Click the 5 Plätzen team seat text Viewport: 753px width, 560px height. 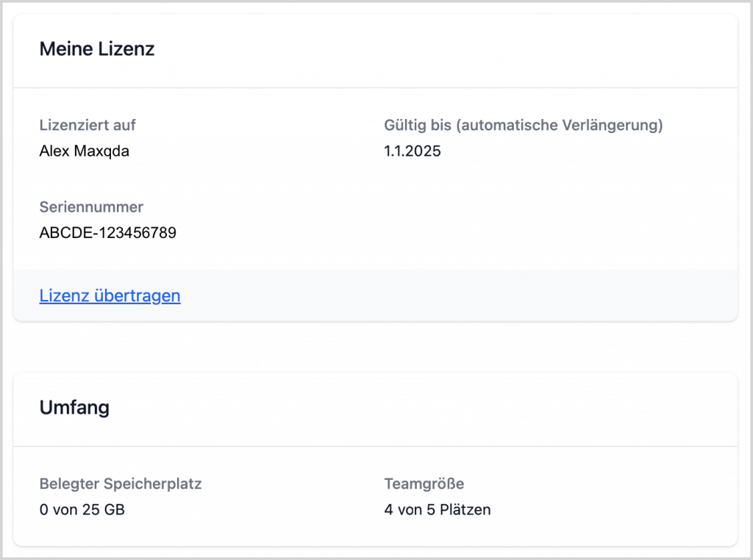[x=458, y=509]
